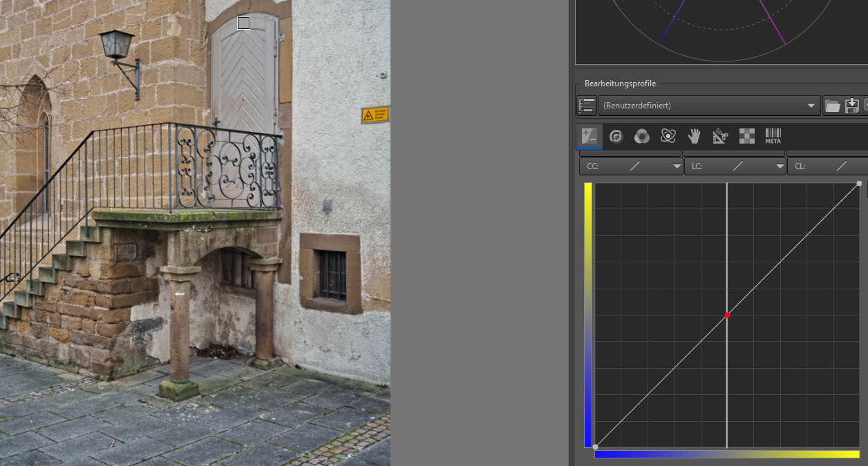This screenshot has height=466, width=868.
Task: Switch to Transform tab with scissors icon
Action: click(x=720, y=137)
